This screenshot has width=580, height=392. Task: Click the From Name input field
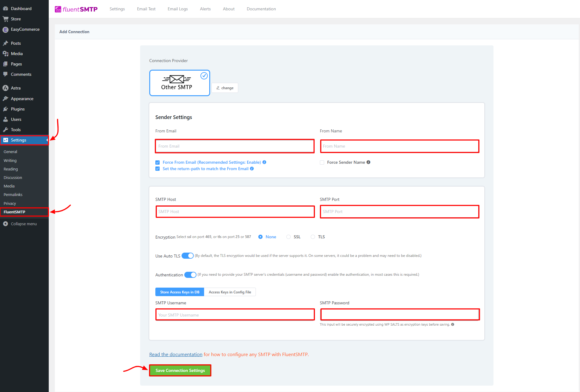[x=400, y=146]
